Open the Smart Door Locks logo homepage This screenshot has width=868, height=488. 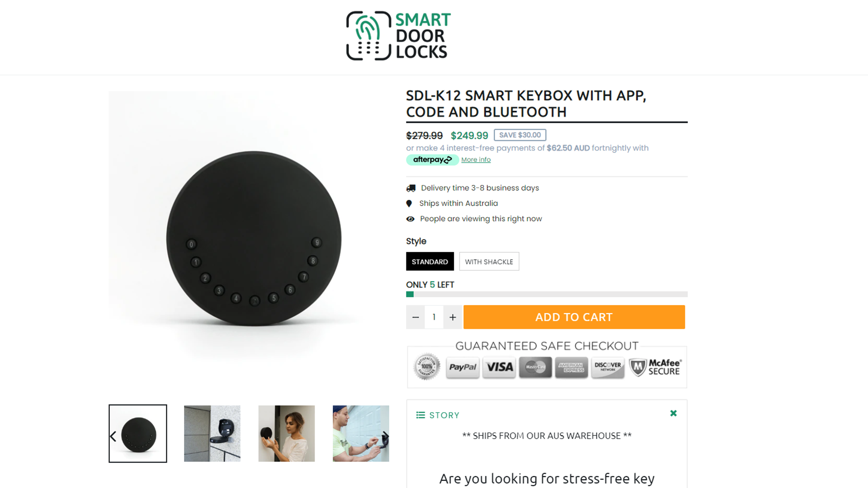click(x=398, y=36)
